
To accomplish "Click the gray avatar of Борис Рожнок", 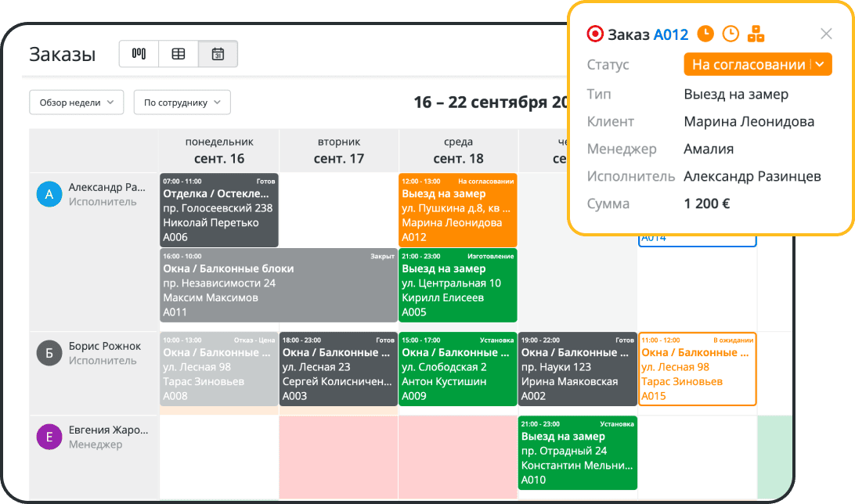I will click(49, 354).
